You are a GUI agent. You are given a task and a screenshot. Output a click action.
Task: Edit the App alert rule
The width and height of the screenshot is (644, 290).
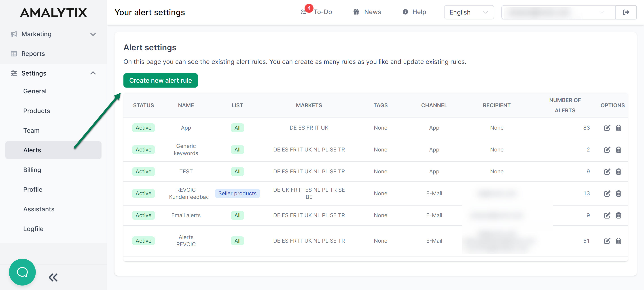click(x=607, y=128)
